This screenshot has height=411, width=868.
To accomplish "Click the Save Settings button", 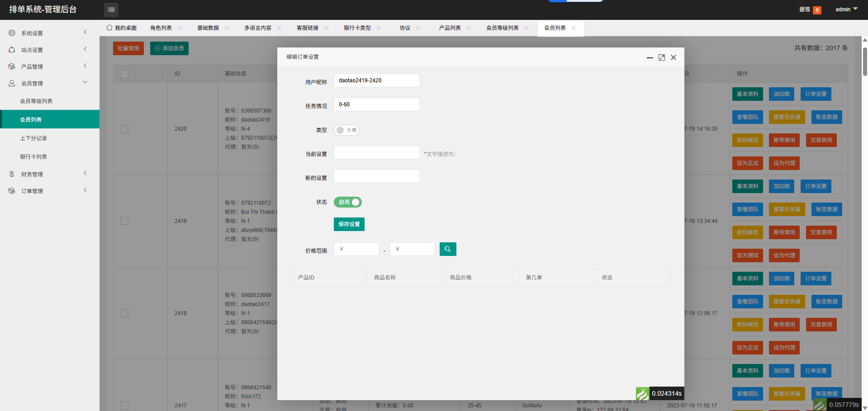I will 349,224.
